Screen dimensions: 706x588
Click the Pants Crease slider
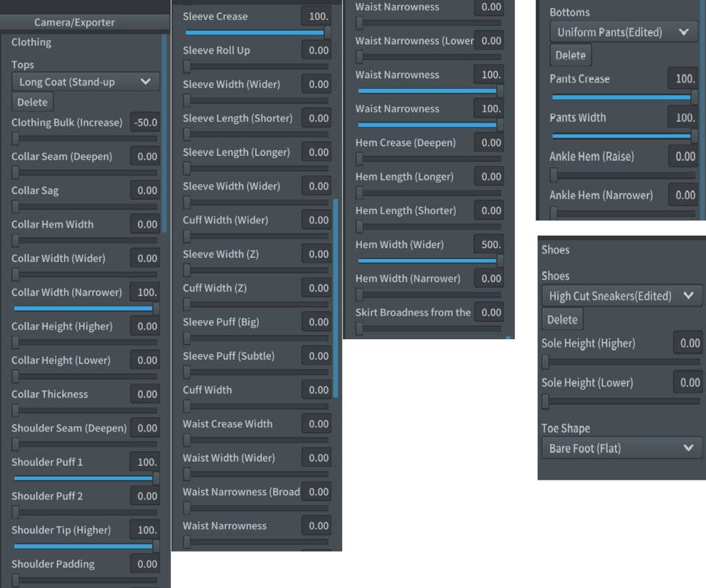623,97
